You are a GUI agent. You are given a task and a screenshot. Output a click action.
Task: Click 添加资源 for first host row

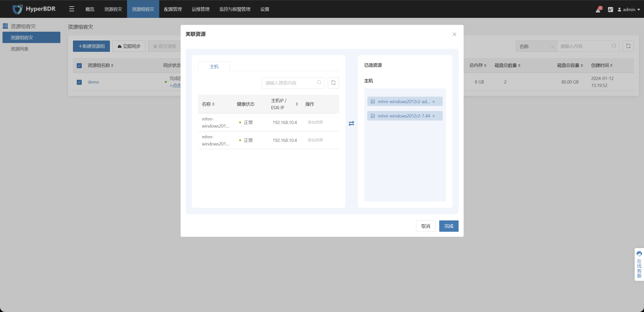coord(315,122)
